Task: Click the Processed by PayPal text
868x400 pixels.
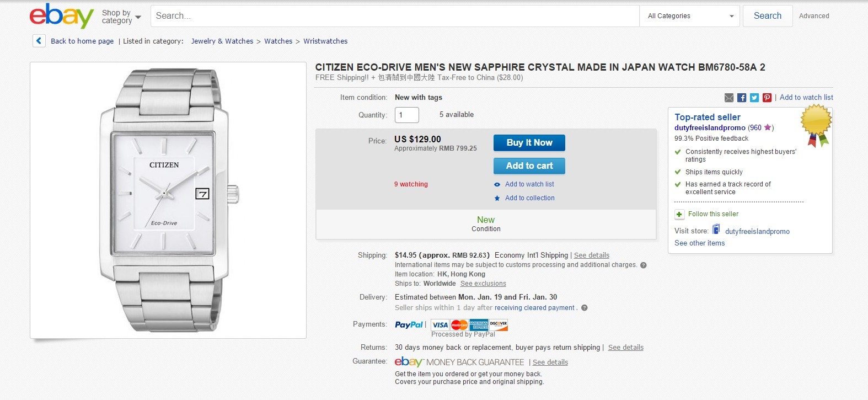Action: click(x=463, y=334)
